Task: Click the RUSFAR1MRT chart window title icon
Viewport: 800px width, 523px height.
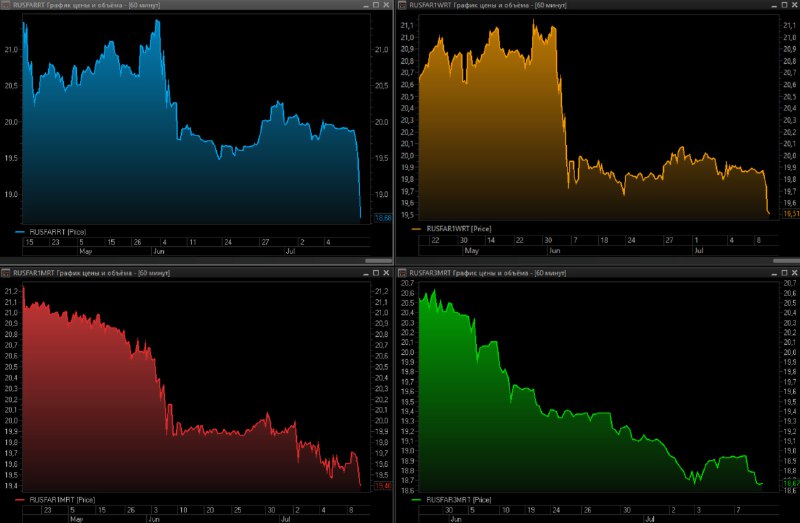Action: click(x=6, y=273)
